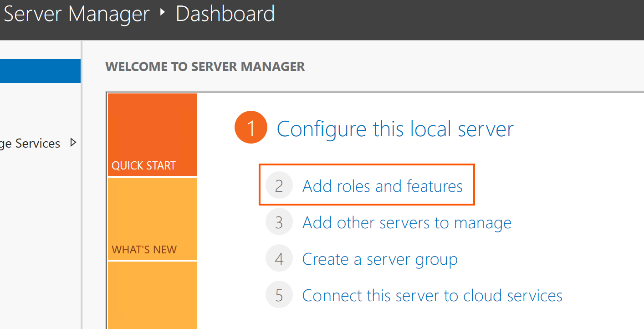This screenshot has width=644, height=329.
Task: Expand the Storage Services arrow in sidebar
Action: (x=73, y=143)
